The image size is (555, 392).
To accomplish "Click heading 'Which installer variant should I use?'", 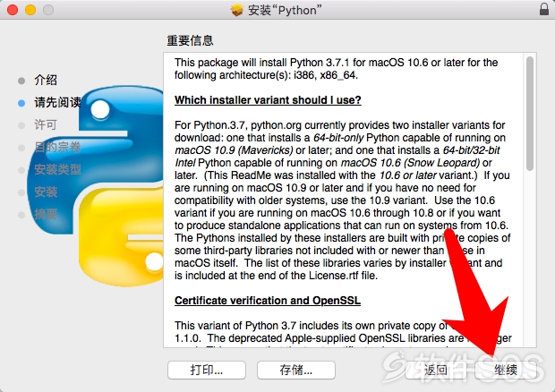I will point(268,100).
